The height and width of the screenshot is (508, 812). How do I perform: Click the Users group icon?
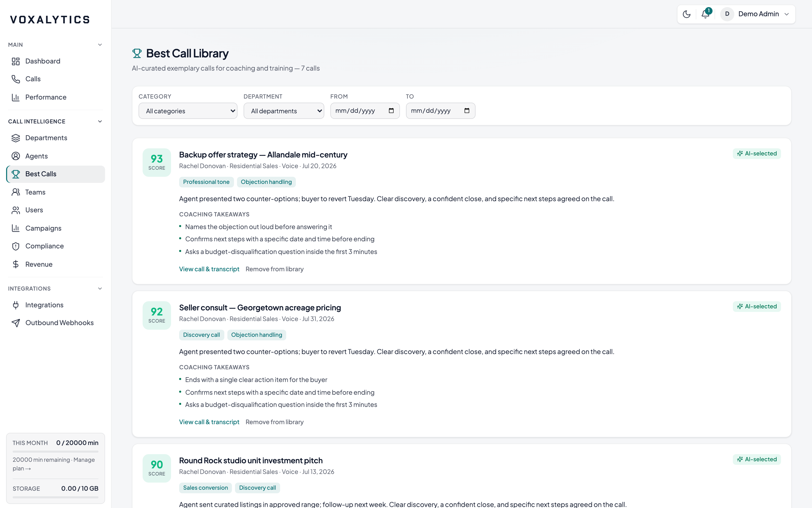(x=16, y=210)
